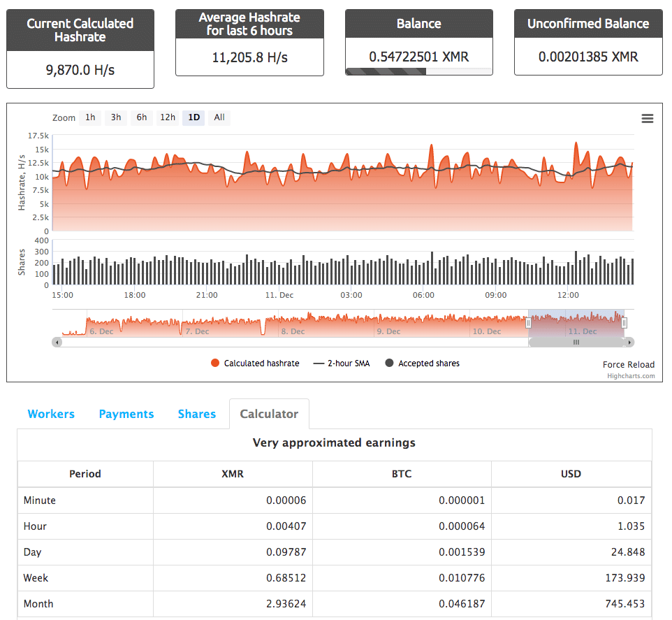Set chart zoom to 3h
Screen dimensions: 672x620
click(116, 117)
